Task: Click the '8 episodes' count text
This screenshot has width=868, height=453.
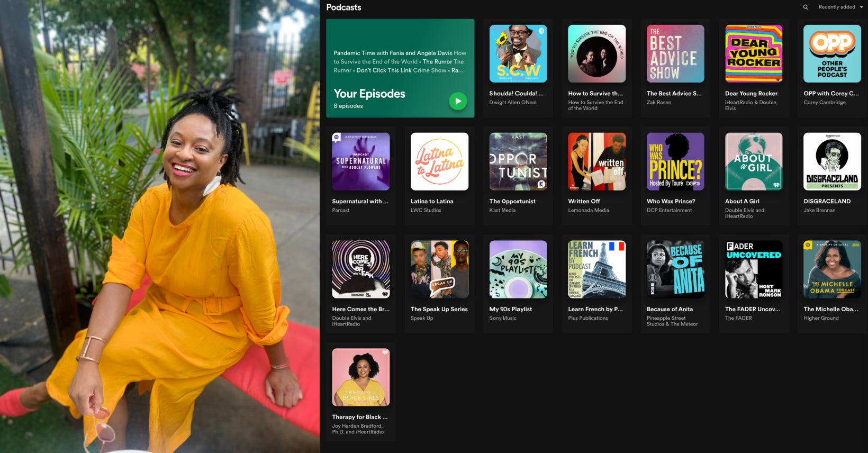Action: coord(348,106)
